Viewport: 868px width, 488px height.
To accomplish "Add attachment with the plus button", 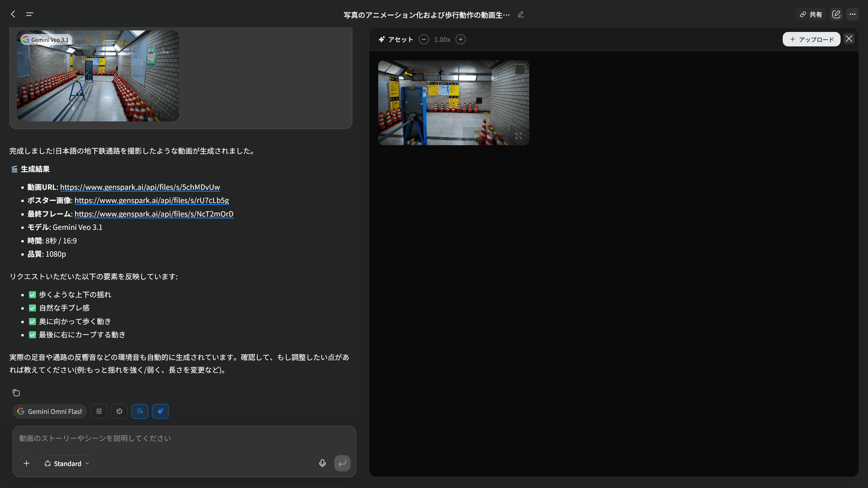I will click(26, 463).
